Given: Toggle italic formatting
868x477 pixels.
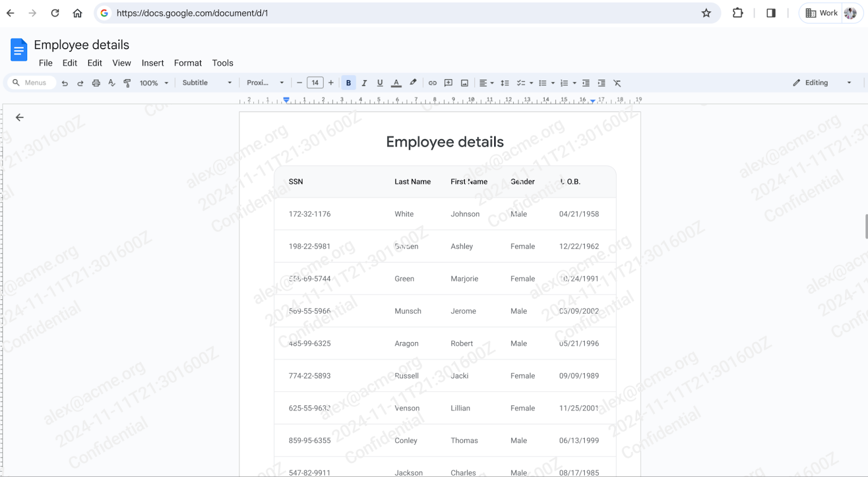Looking at the screenshot, I should [x=364, y=83].
